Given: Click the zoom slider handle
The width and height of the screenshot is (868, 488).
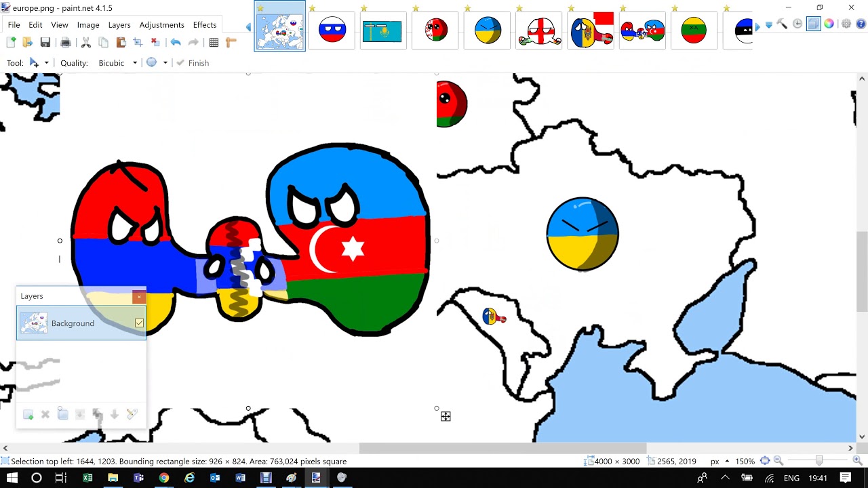Looking at the screenshot, I should [x=819, y=461].
